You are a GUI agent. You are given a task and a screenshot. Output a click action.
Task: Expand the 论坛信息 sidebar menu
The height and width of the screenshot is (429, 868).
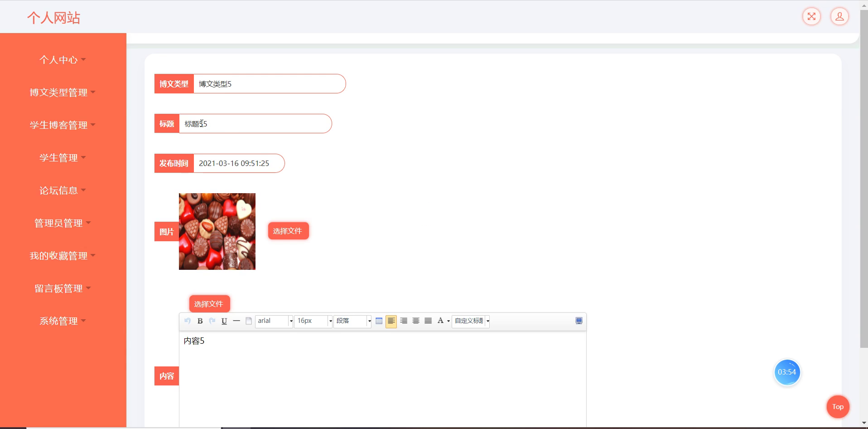63,190
